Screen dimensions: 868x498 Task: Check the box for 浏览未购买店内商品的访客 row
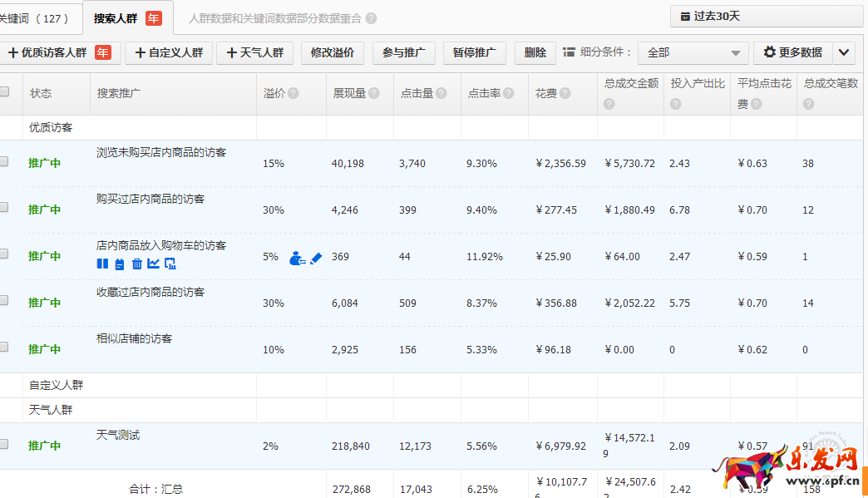click(3, 161)
